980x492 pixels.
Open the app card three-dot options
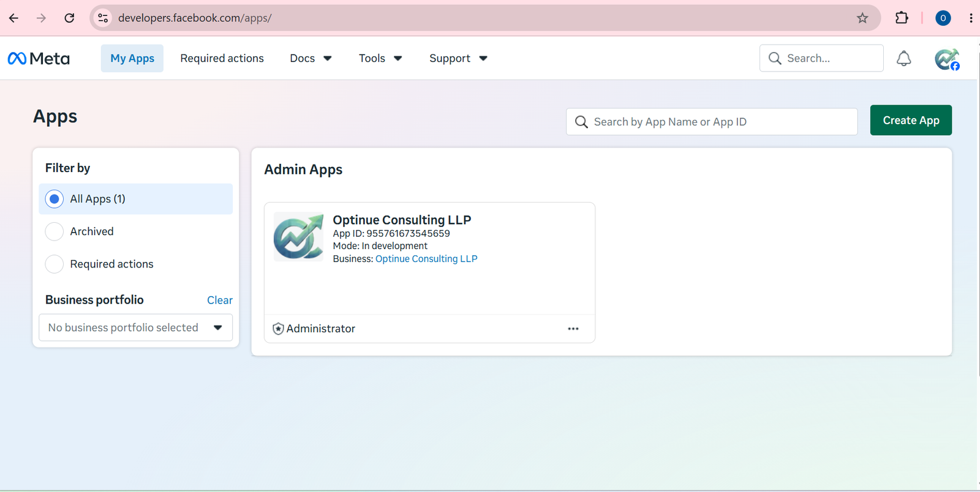click(x=573, y=329)
